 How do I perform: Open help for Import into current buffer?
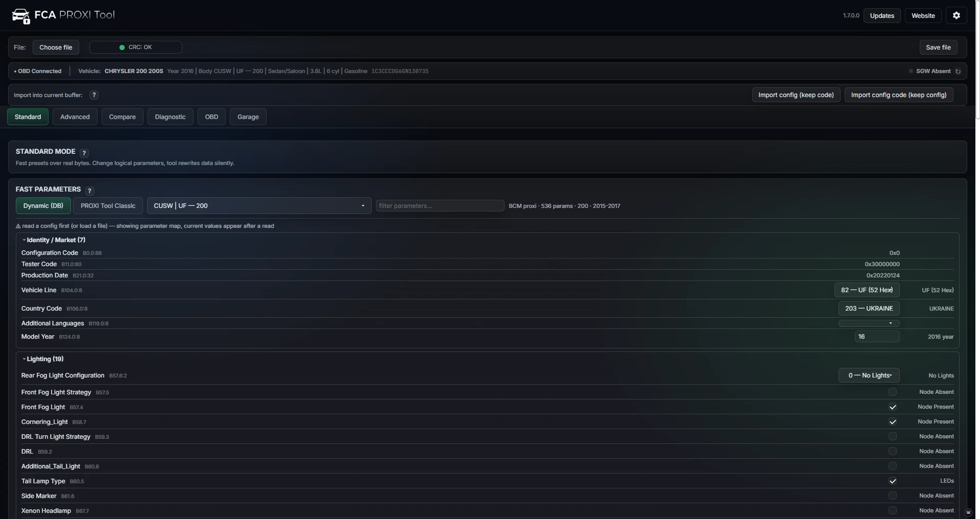(x=94, y=95)
